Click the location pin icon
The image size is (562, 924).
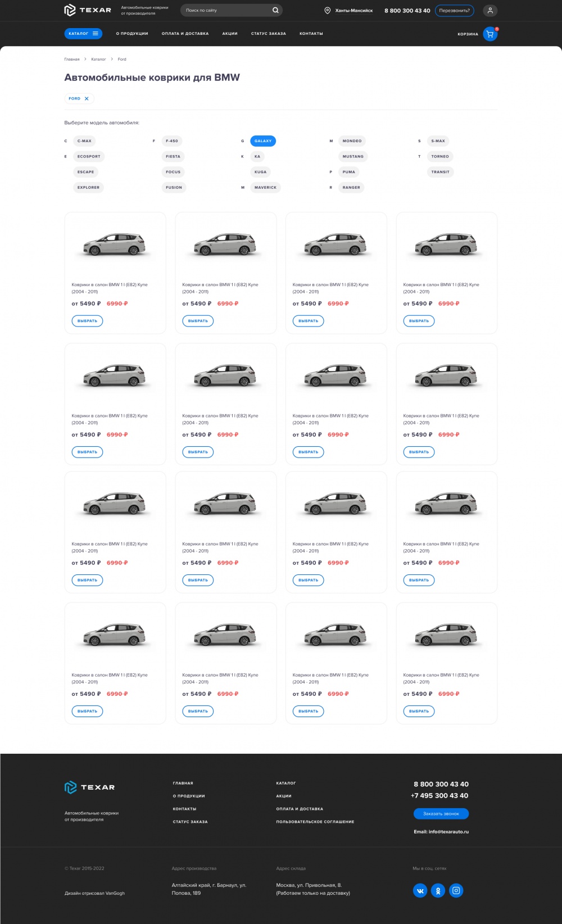[328, 11]
